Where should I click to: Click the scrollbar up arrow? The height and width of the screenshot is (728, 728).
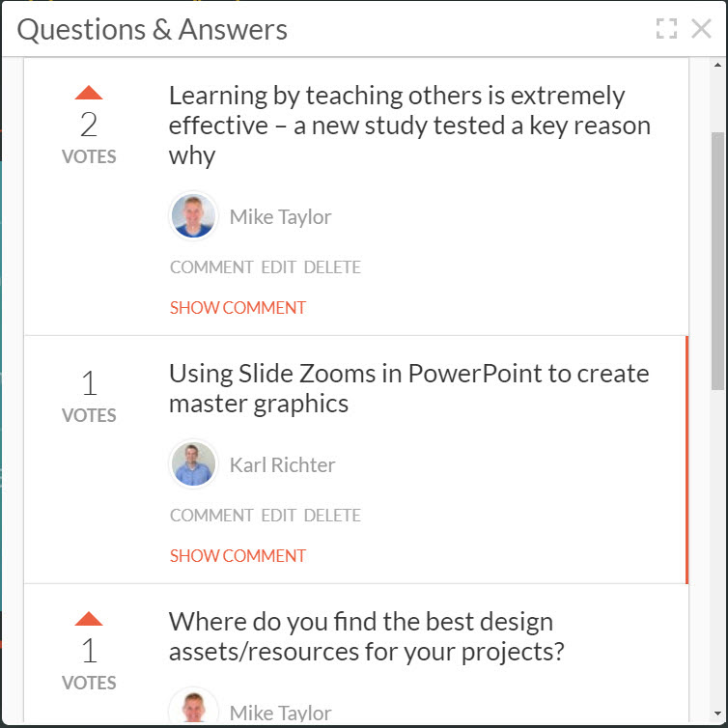coord(717,66)
